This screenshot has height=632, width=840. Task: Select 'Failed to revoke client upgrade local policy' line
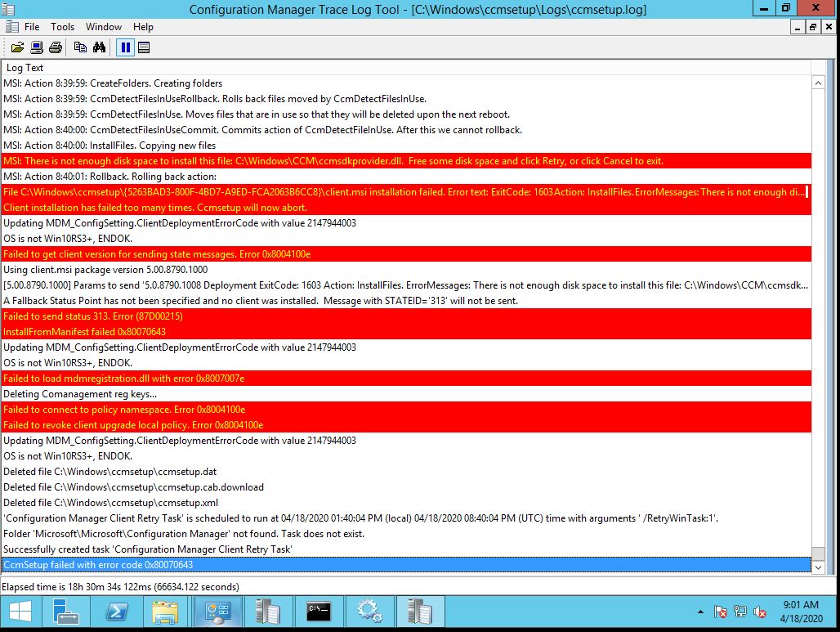point(406,425)
